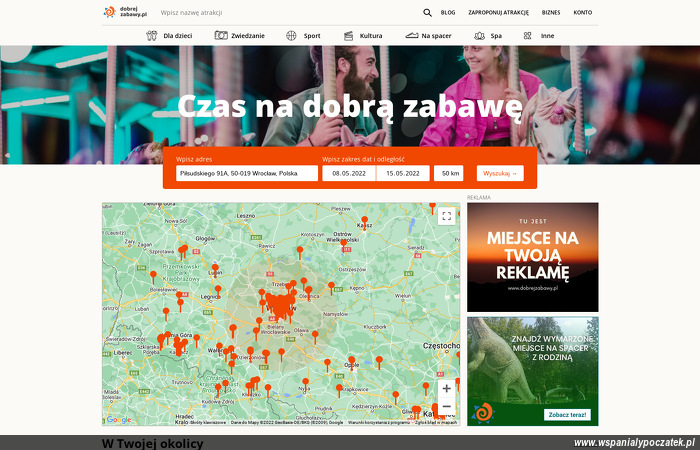Select the map pin near Nysa
This screenshot has width=700, height=450.
(305, 384)
